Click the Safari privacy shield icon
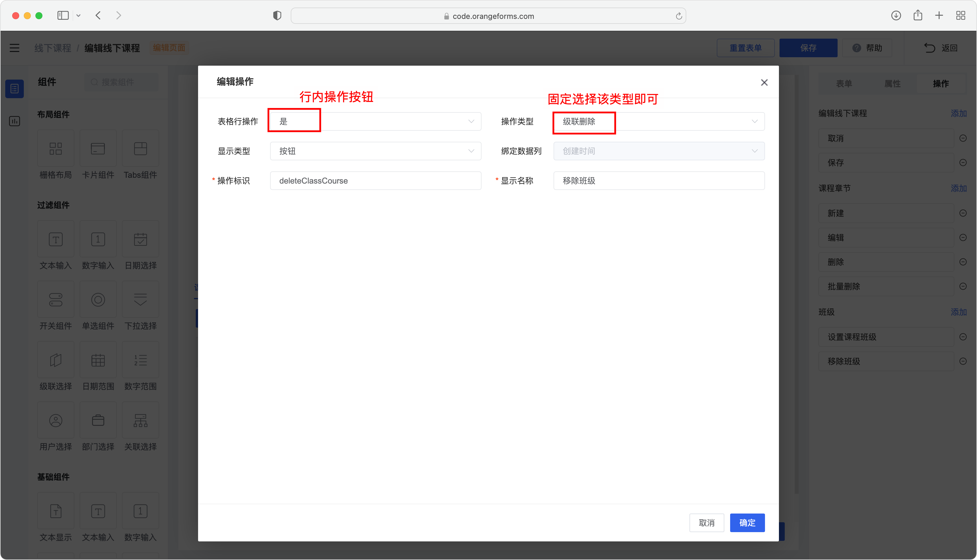This screenshot has width=977, height=560. [x=277, y=15]
